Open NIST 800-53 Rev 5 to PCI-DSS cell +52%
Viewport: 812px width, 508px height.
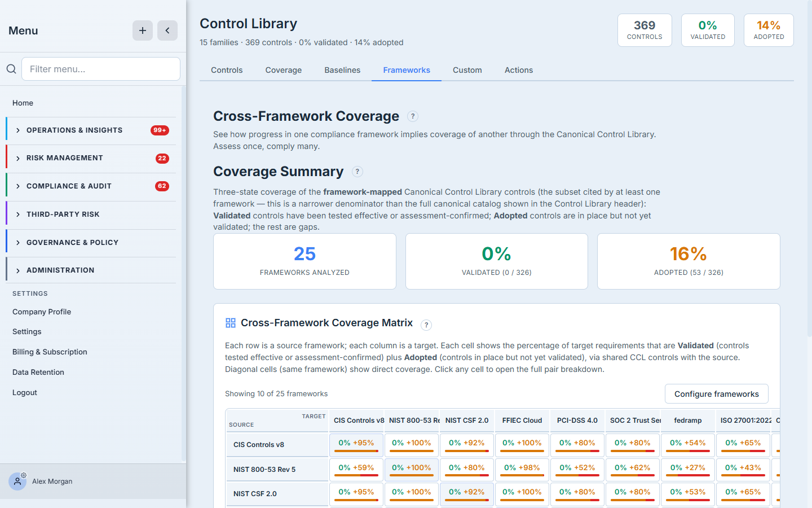coord(577,470)
